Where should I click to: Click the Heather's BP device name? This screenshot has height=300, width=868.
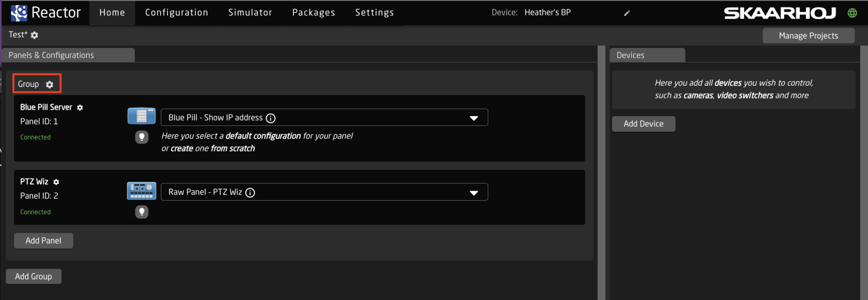[548, 12]
